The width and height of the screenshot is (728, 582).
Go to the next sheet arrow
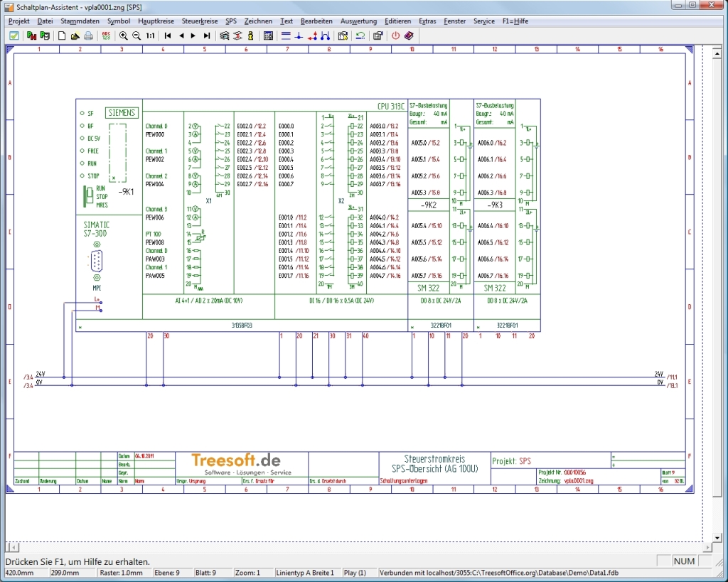193,35
